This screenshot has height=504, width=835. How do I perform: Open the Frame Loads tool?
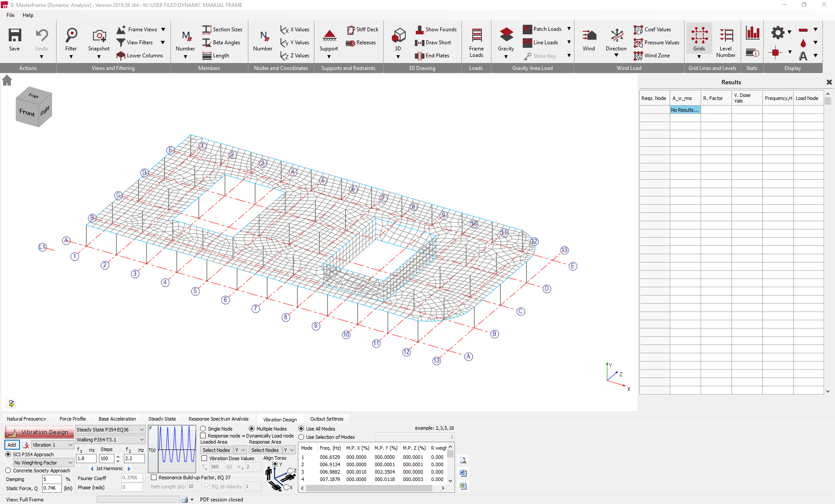477,35
